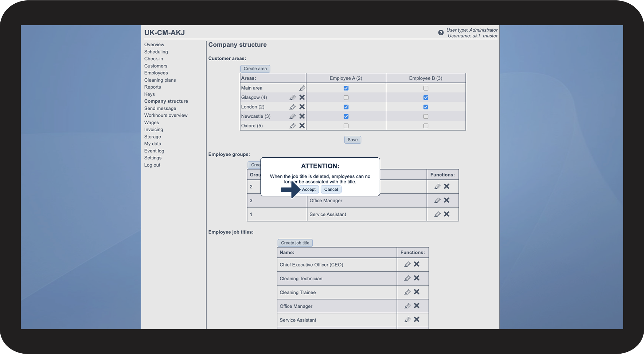The width and height of the screenshot is (644, 354).
Task: Delete the Glasgow (4) area
Action: [x=302, y=97]
